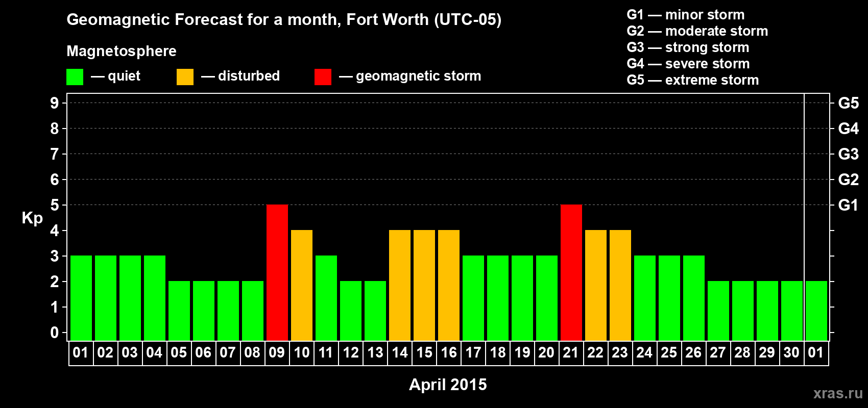Click the '— geomagnetic storm' legend text
Screen dimensions: 868x408
410,76
